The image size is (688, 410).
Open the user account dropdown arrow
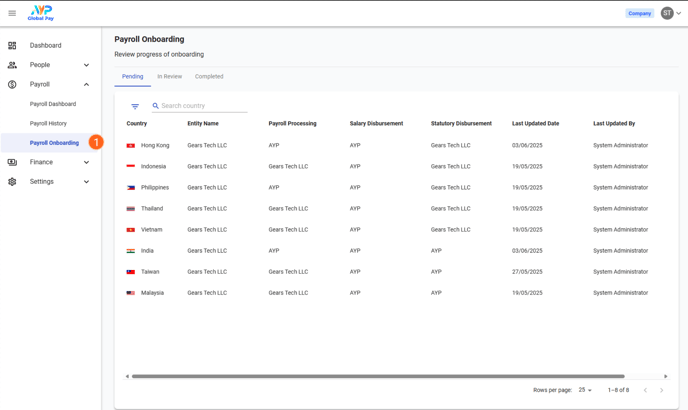(x=678, y=13)
